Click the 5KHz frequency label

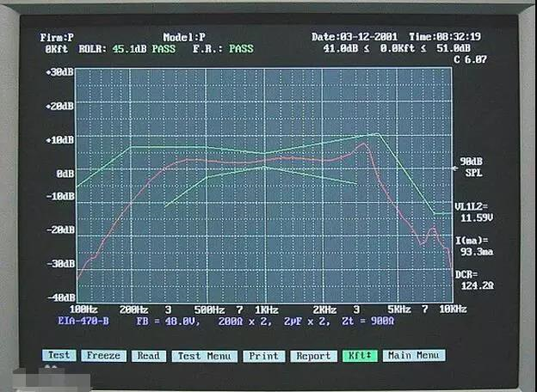[399, 309]
